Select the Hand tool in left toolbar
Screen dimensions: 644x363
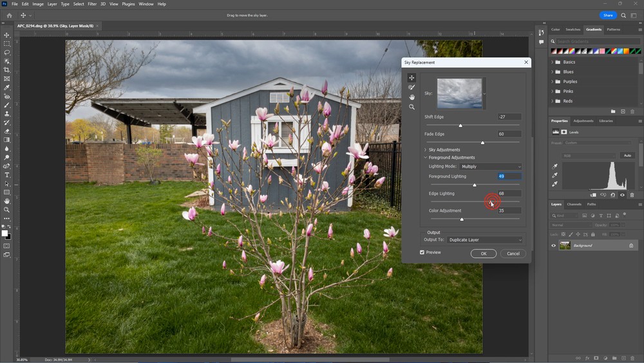point(6,201)
